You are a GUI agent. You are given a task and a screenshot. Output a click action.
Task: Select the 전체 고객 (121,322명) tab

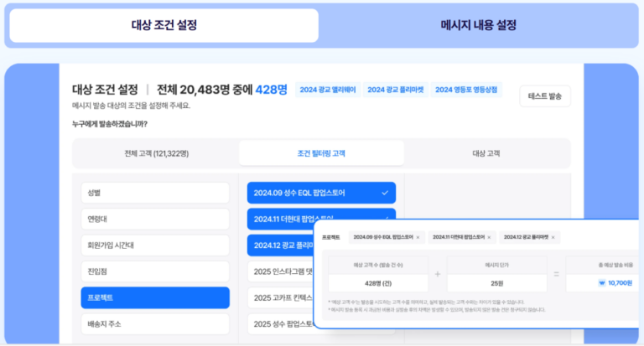[x=156, y=153]
